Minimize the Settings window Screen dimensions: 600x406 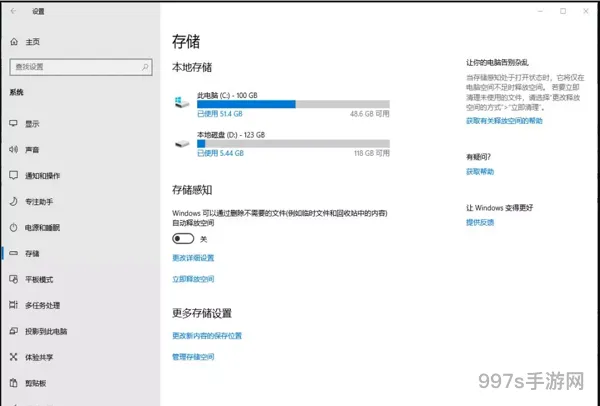[540, 11]
